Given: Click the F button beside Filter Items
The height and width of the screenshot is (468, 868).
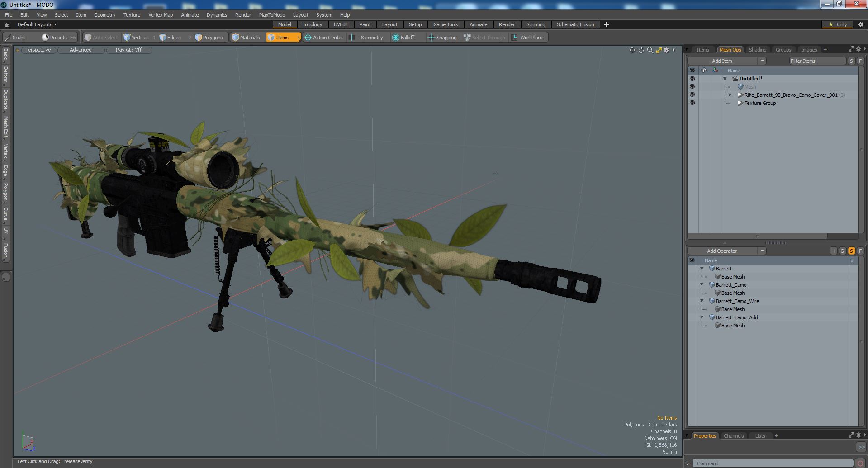Looking at the screenshot, I should point(860,61).
